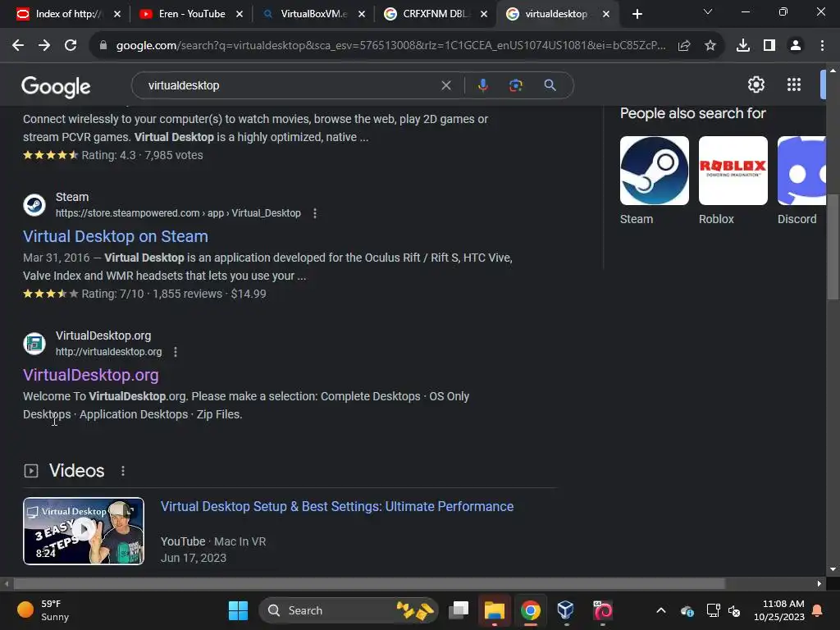Click the Windows taskbar Search box

(348, 610)
